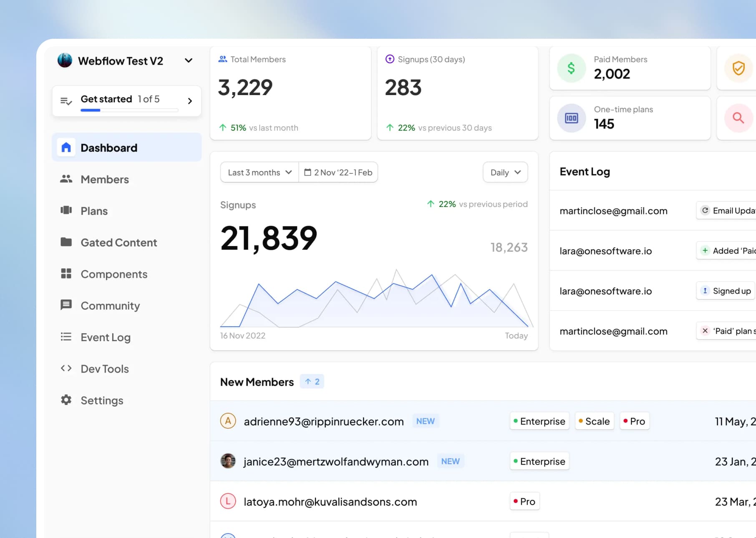The image size is (756, 538).
Task: Click the NEW badge next to adrienne93
Action: [x=426, y=421]
